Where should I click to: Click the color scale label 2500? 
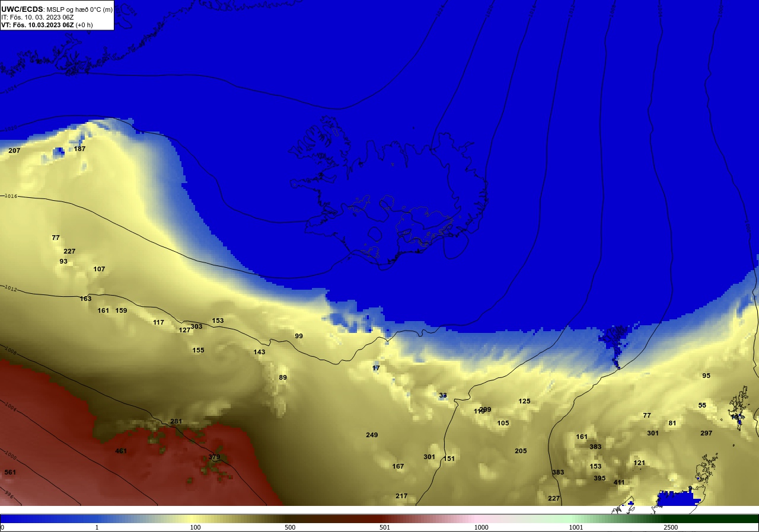coord(671,527)
